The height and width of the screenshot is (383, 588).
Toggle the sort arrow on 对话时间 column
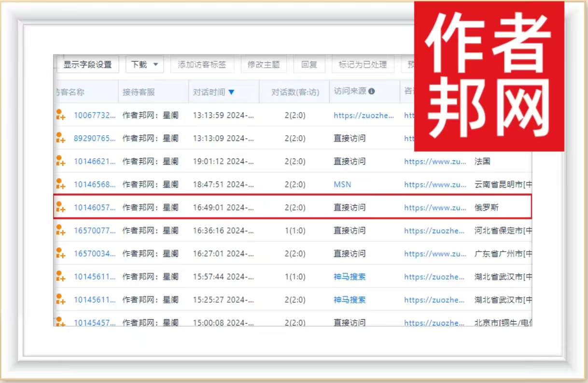click(231, 92)
